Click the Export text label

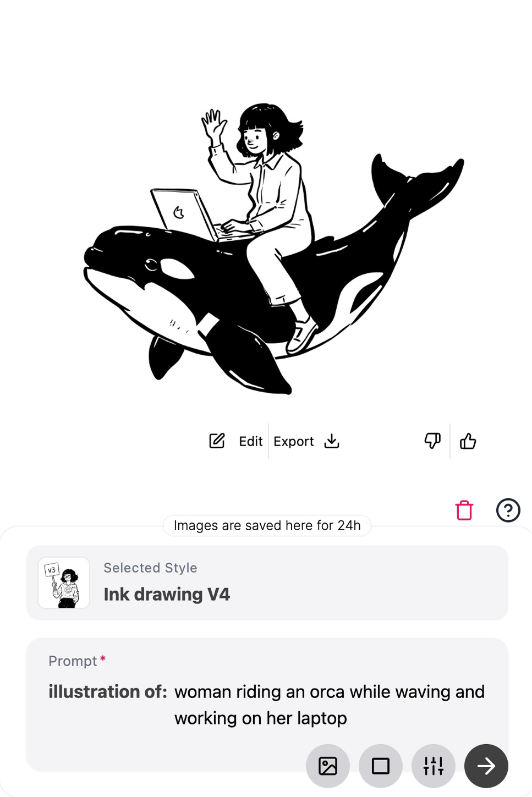tap(293, 442)
